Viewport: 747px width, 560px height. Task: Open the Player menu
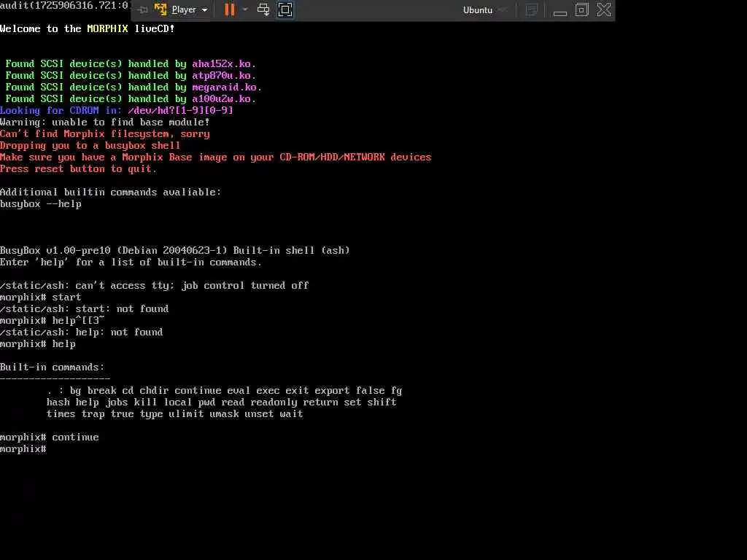tap(189, 9)
